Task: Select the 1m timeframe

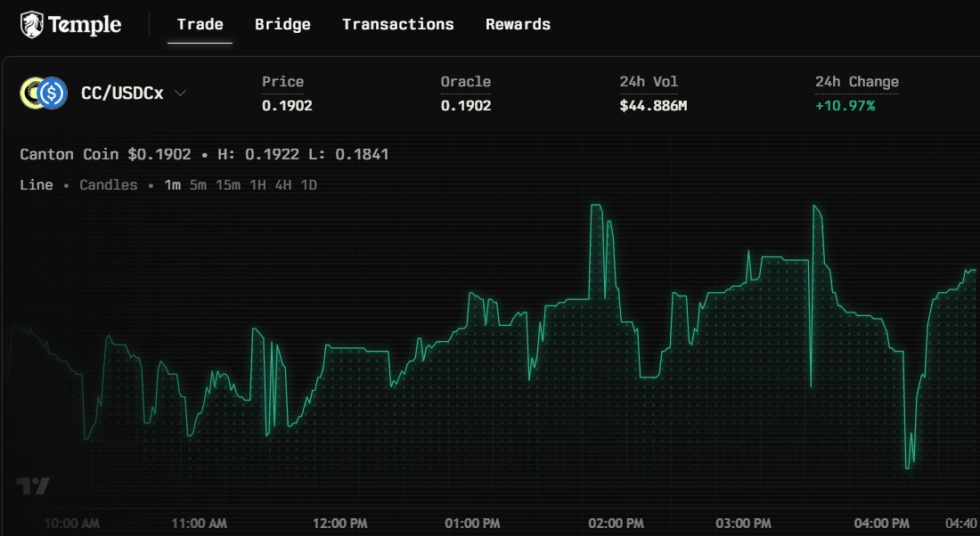Action: 171,185
